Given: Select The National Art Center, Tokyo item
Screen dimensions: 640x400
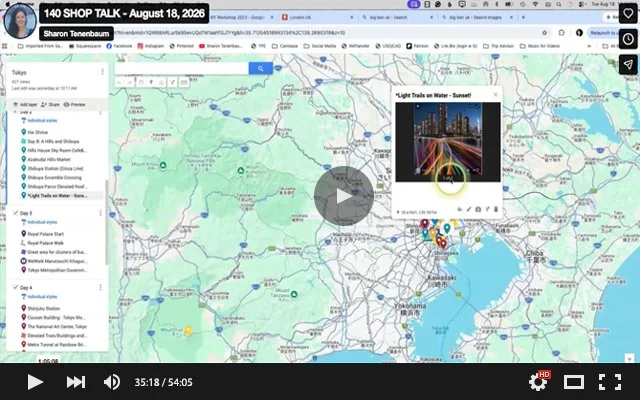Looking at the screenshot, I should pyautogui.click(x=57, y=327).
